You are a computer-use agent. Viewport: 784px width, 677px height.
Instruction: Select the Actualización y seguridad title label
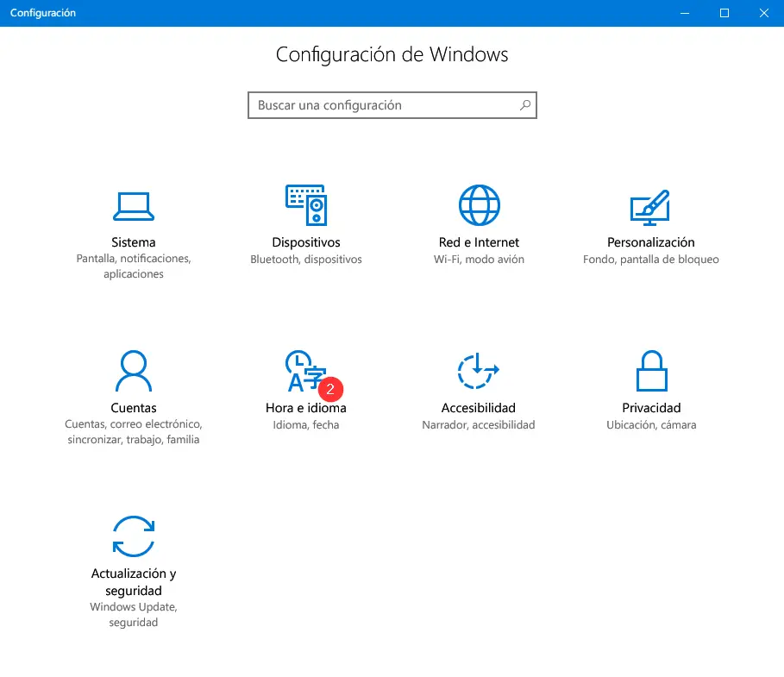(134, 582)
